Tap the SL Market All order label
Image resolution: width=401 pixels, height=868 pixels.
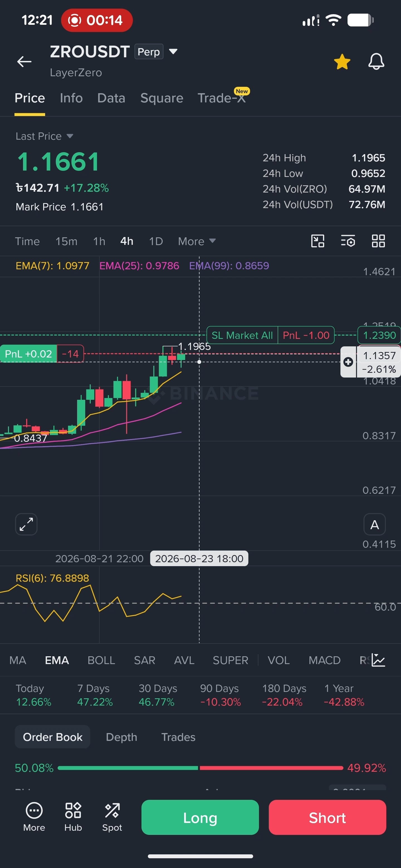[x=242, y=335]
